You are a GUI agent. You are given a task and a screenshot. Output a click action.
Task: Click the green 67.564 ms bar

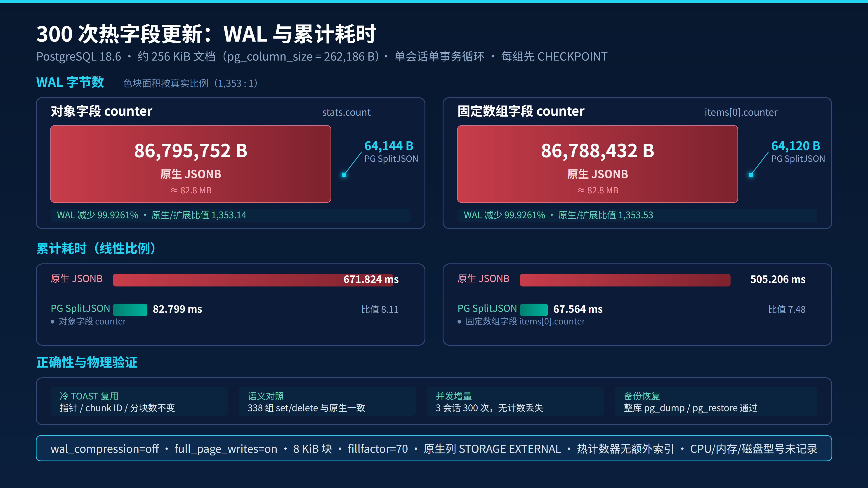pos(534,310)
